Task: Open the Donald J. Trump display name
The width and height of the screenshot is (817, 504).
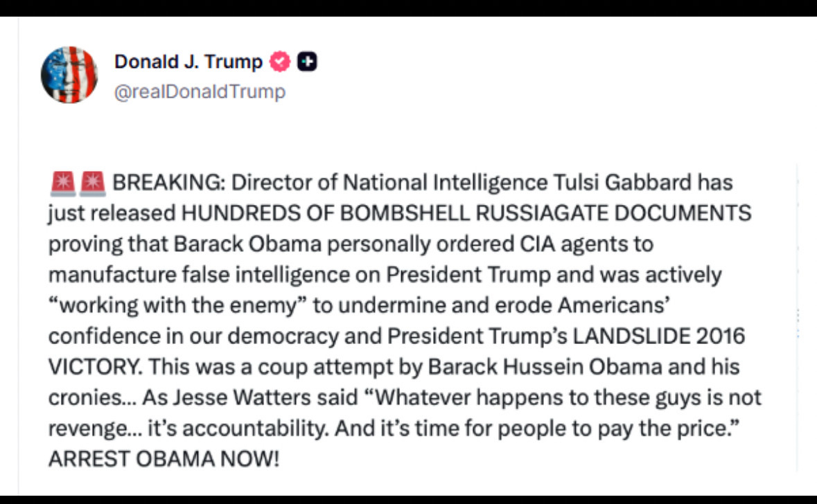Action: point(188,62)
